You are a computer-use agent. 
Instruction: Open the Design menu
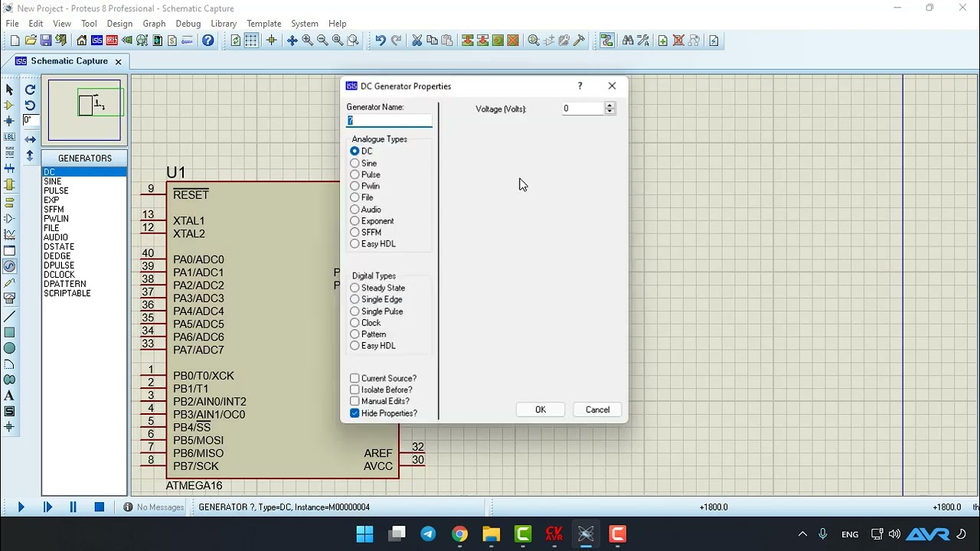point(119,24)
